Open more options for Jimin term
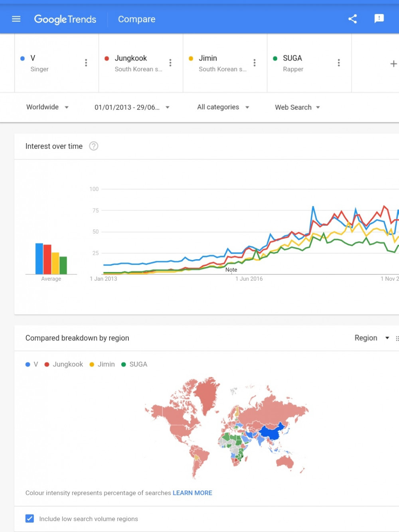Screen dimensions: 399x532 click(x=255, y=63)
